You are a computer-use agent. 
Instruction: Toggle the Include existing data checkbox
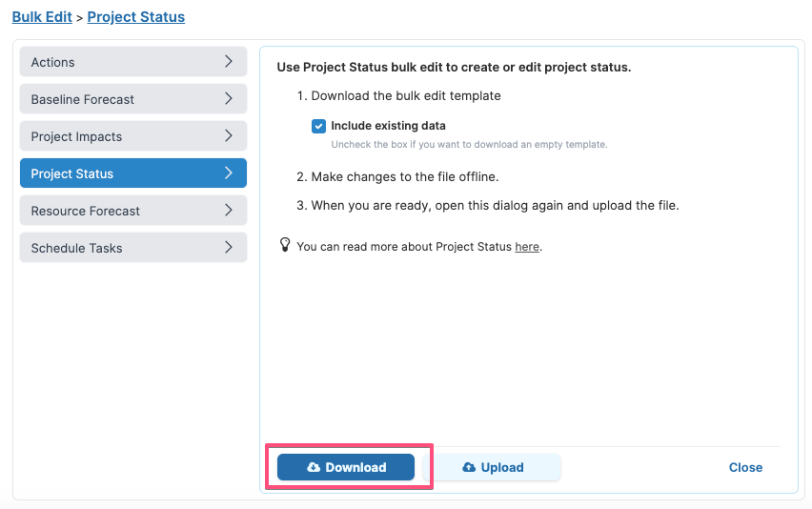pos(318,126)
